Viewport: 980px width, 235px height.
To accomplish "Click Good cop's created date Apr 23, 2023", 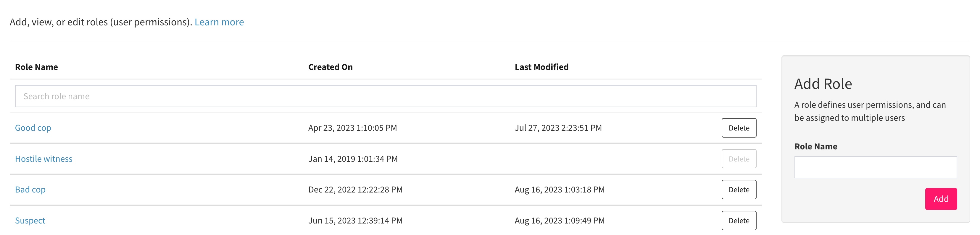I will coord(352,128).
